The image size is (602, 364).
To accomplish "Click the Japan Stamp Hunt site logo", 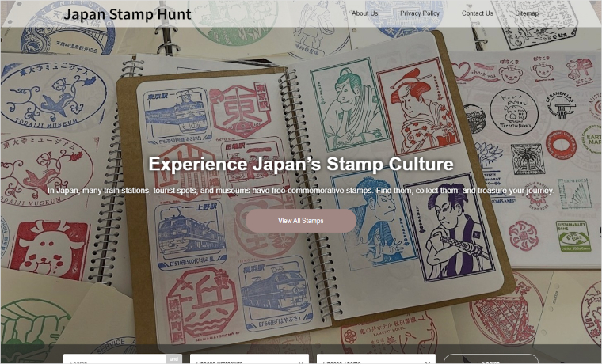I will [x=127, y=14].
